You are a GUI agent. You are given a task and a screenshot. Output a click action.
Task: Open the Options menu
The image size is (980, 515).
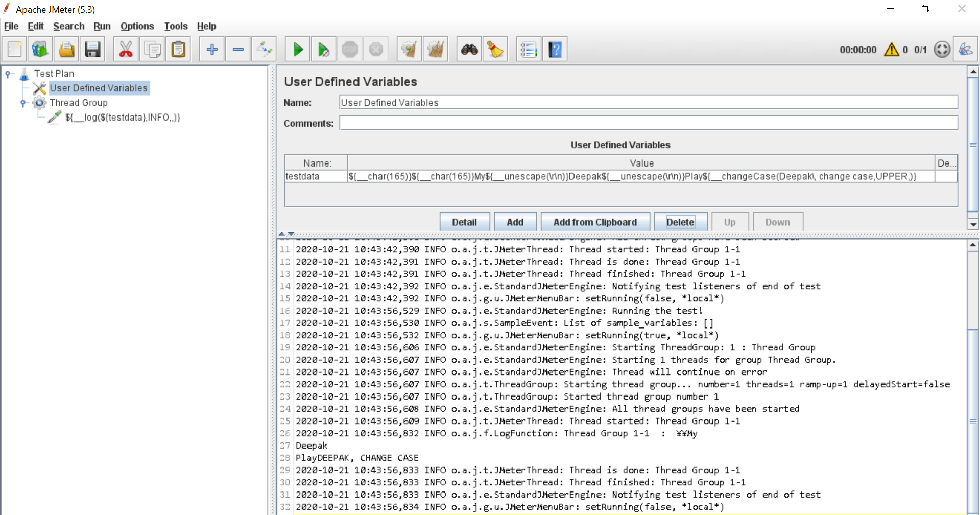point(137,26)
